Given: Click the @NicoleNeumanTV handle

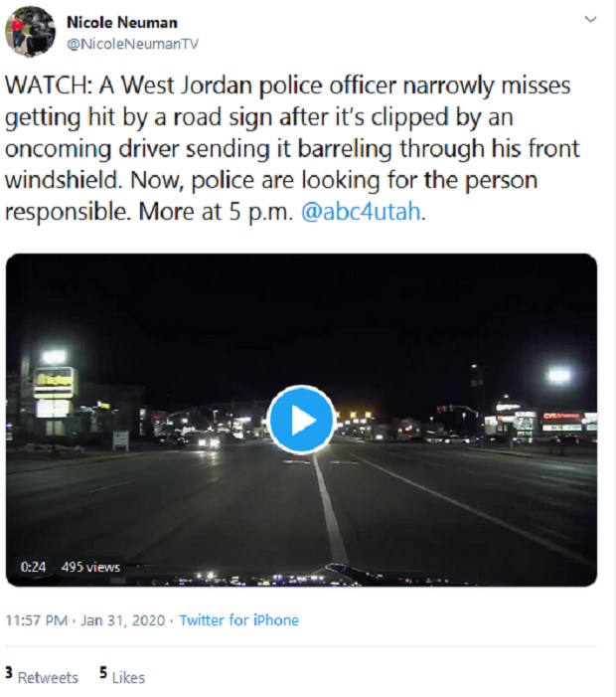Looking at the screenshot, I should click(x=133, y=44).
